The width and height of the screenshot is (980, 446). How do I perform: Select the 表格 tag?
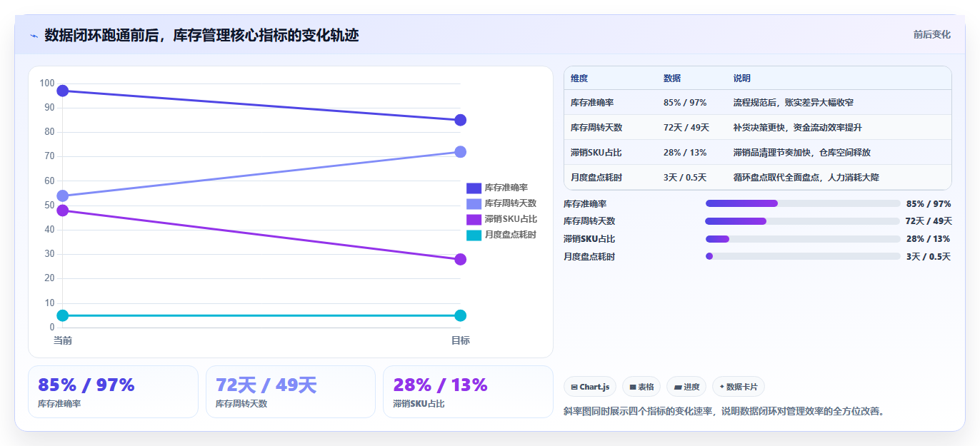point(641,387)
